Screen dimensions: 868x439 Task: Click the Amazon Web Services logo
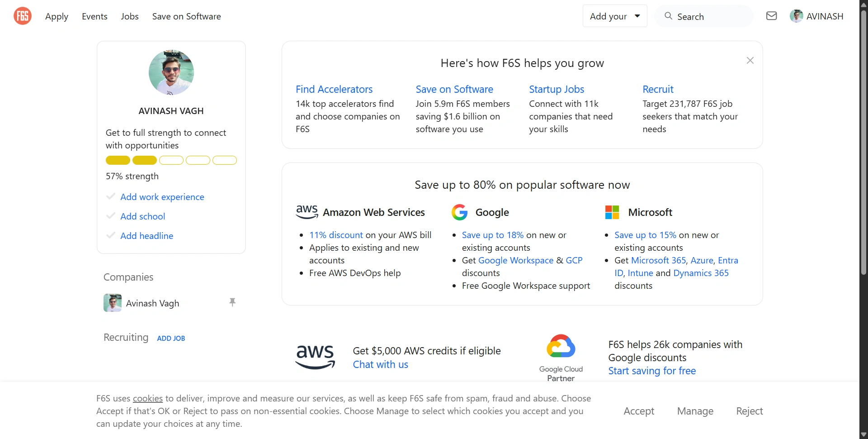(x=307, y=212)
